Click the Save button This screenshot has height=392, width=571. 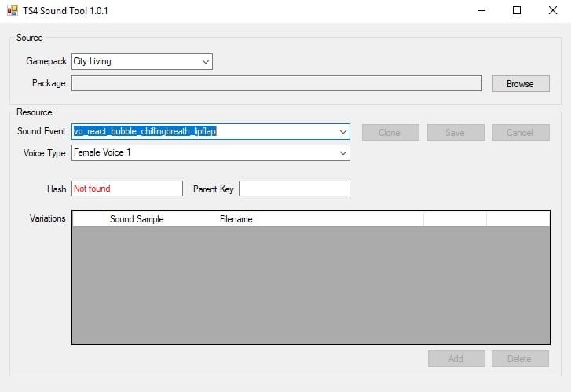pos(456,132)
